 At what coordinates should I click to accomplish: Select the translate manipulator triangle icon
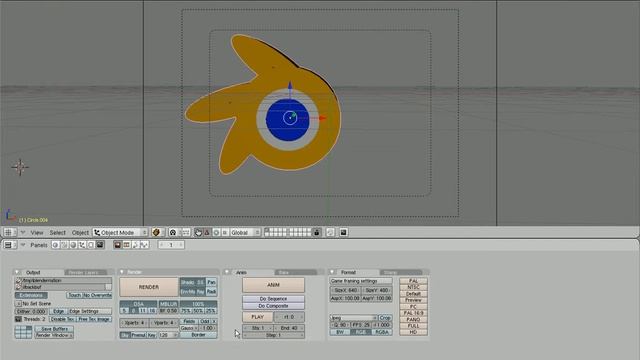click(x=207, y=232)
